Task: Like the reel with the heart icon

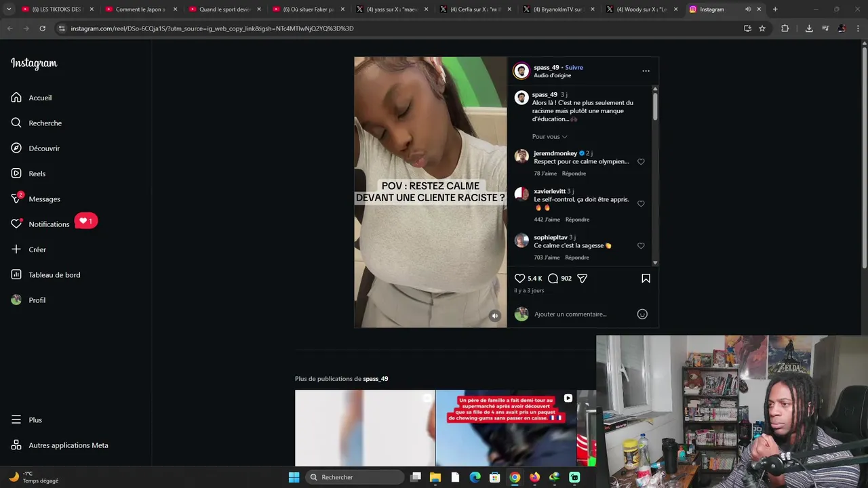Action: 519,279
